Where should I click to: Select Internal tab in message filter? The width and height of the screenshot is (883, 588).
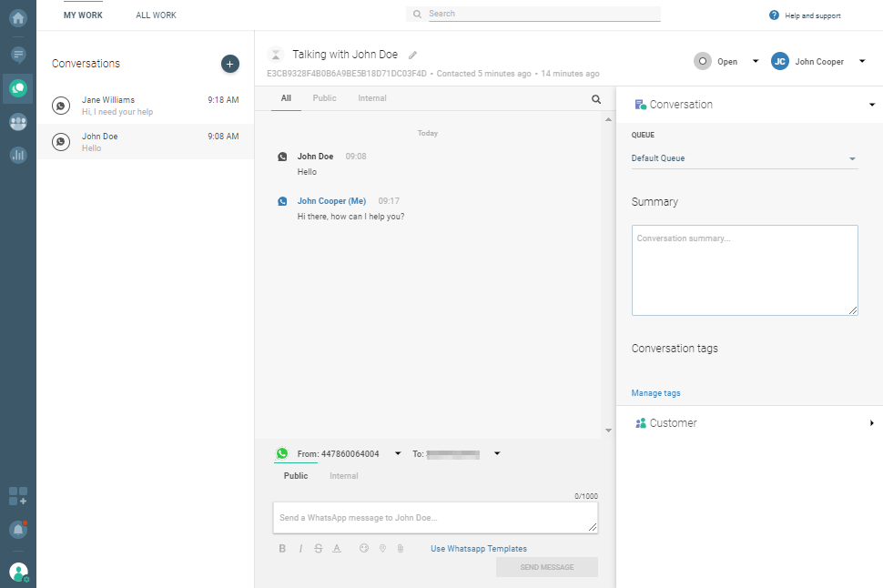(x=371, y=98)
